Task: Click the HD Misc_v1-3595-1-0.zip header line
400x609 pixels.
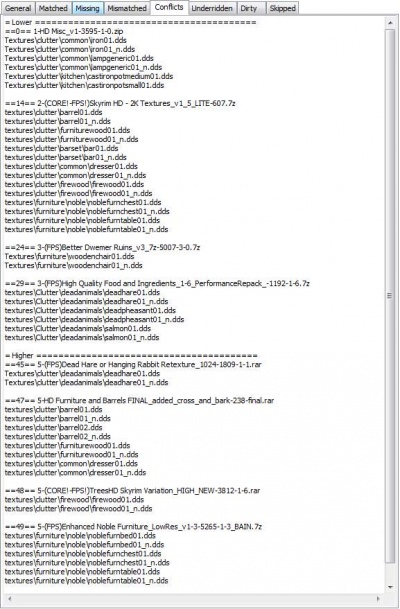Action: tap(64, 31)
